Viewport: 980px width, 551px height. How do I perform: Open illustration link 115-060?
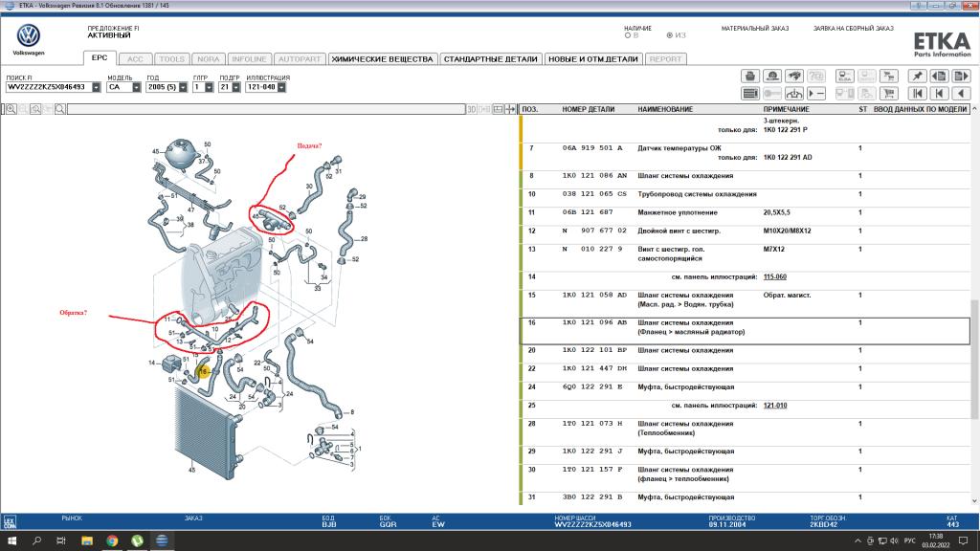pyautogui.click(x=775, y=276)
